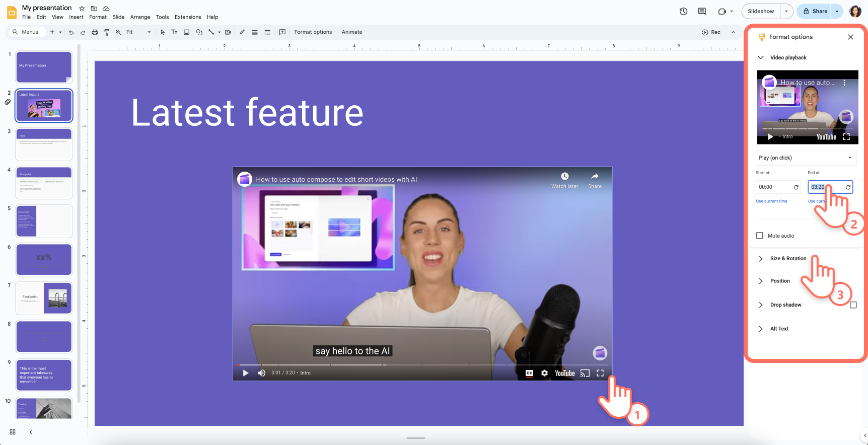
Task: Close the Format options panel
Action: (850, 37)
